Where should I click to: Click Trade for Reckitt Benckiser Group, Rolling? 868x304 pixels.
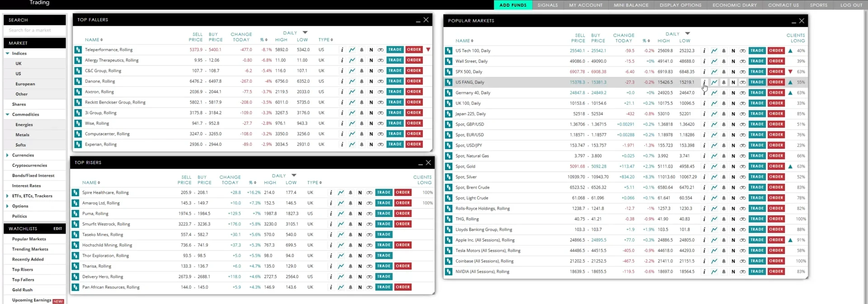[395, 102]
